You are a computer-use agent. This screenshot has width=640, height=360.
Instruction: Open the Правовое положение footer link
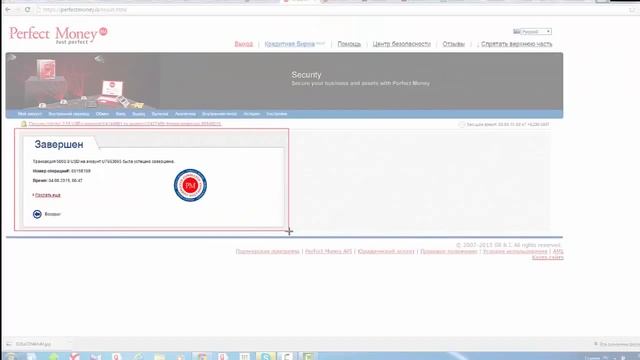(x=449, y=251)
